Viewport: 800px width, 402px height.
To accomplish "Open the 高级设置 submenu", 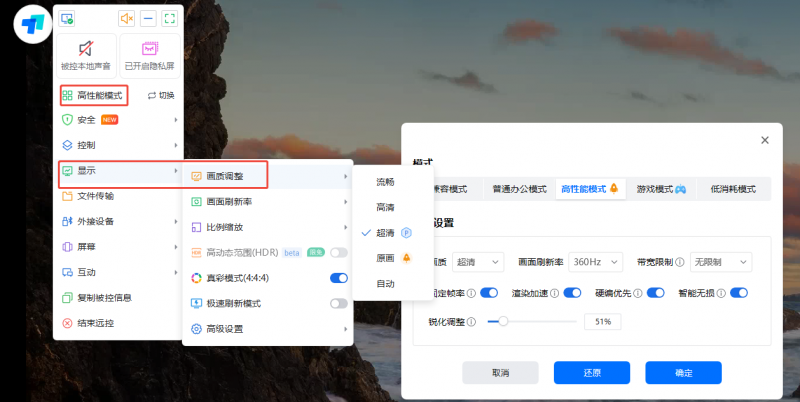I will [267, 329].
